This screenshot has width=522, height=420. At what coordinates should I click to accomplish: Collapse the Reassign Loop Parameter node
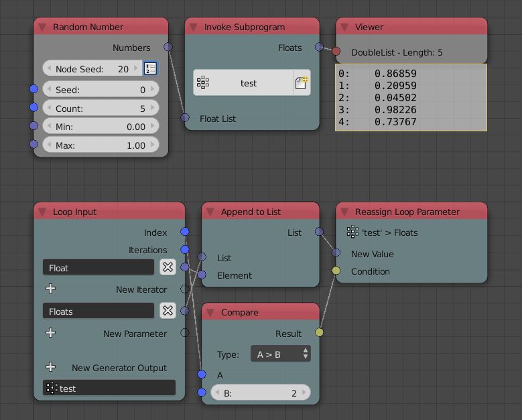click(344, 212)
